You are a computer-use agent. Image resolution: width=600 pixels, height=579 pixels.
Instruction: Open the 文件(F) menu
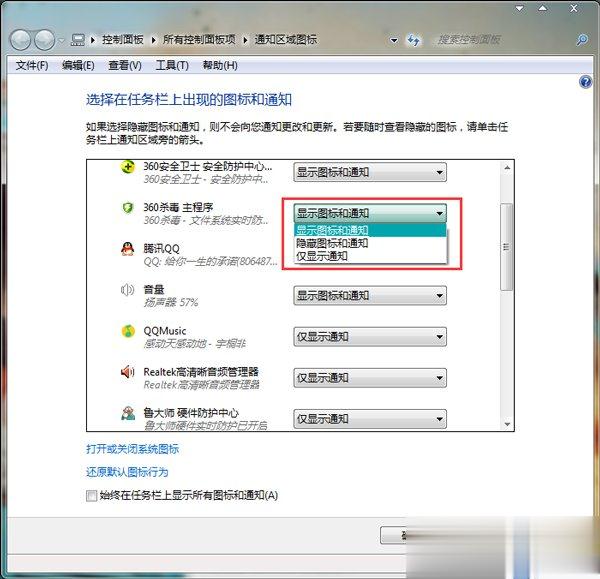pyautogui.click(x=32, y=65)
